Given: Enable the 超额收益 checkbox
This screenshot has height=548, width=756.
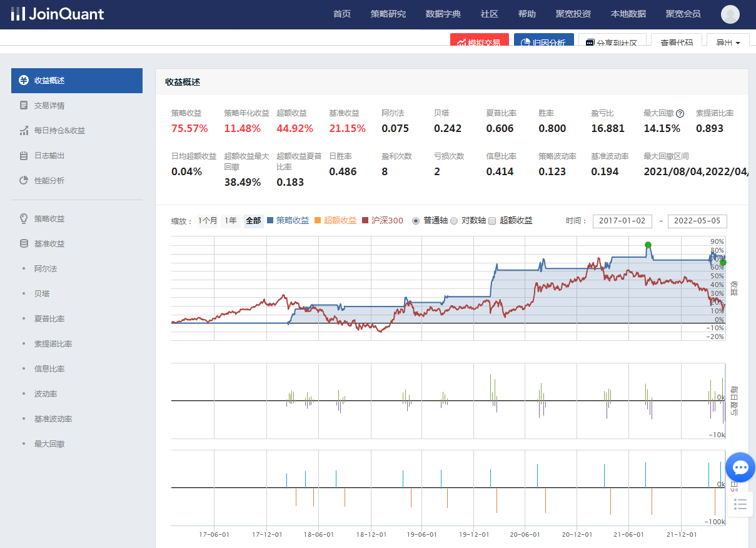Looking at the screenshot, I should (x=492, y=221).
